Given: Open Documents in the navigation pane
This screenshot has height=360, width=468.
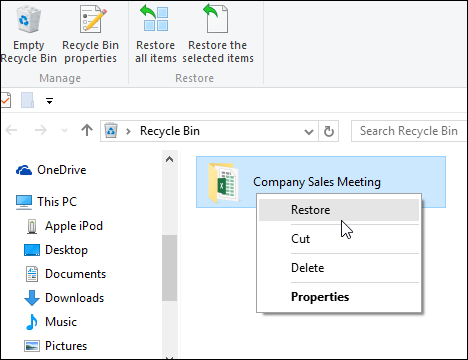Looking at the screenshot, I should [66, 274].
